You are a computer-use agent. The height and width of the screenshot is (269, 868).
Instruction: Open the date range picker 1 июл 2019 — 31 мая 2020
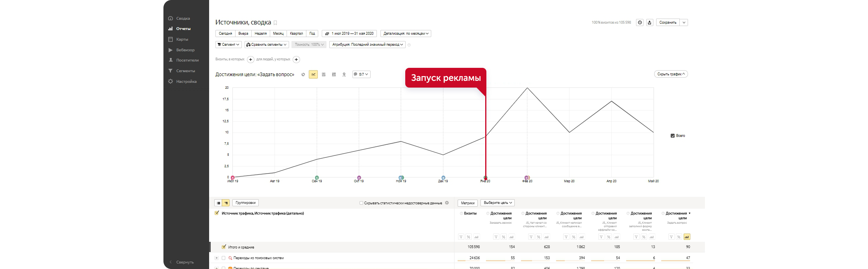click(349, 34)
